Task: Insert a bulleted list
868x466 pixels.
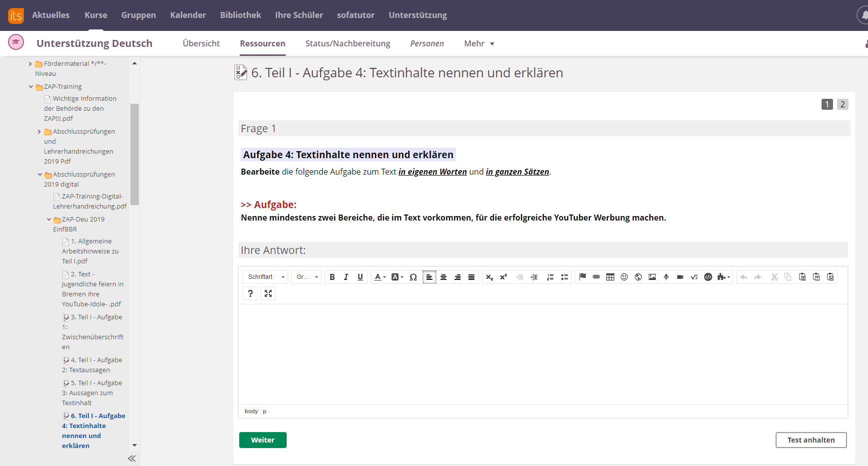Action: [564, 277]
